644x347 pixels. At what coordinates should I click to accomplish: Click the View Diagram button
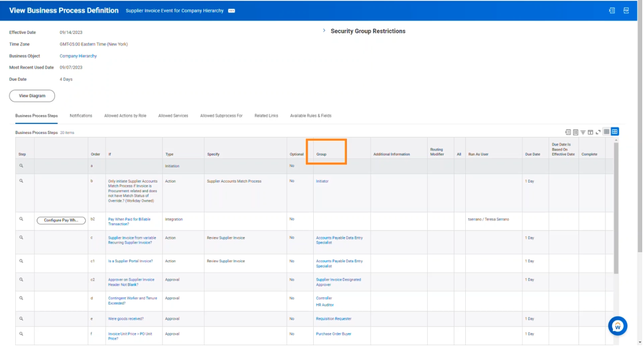coord(32,96)
